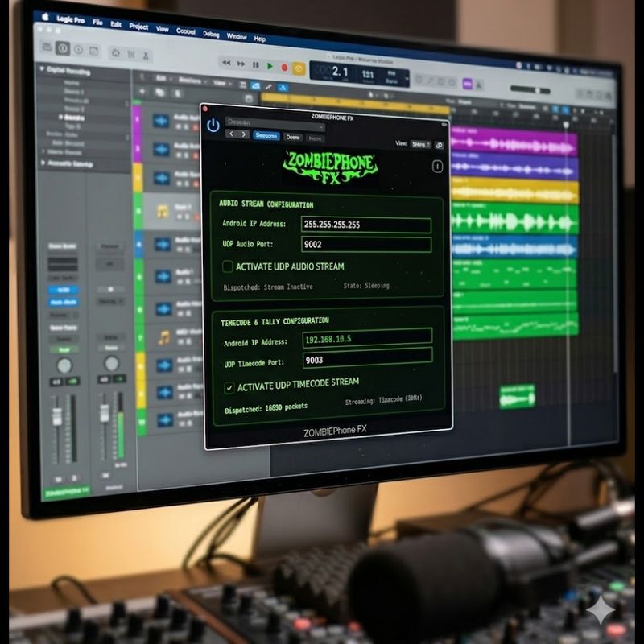Click the add track plus button
Viewport: 644px width, 644px height.
[x=142, y=91]
